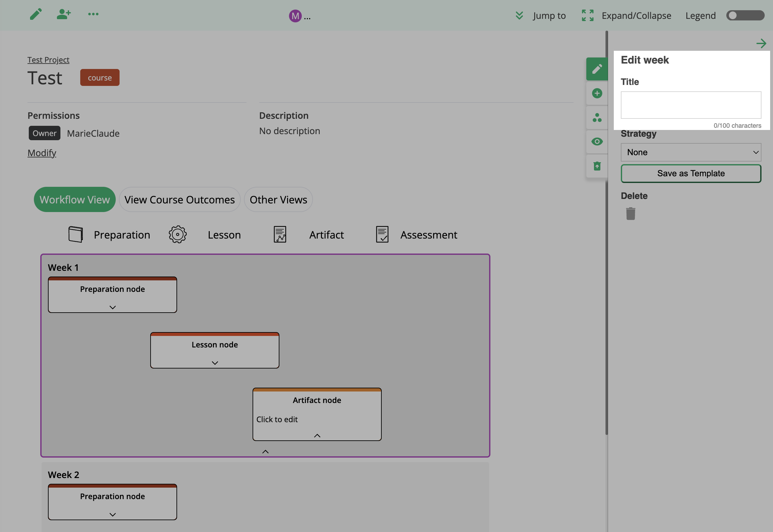
Task: Expand the Lesson node chevron
Action: (x=215, y=363)
